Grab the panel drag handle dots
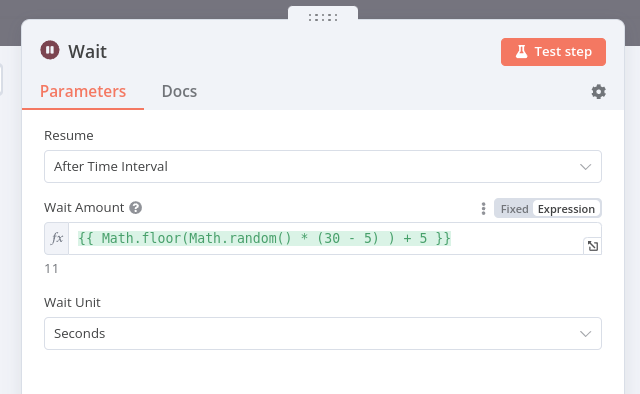This screenshot has width=640, height=394. [x=323, y=18]
